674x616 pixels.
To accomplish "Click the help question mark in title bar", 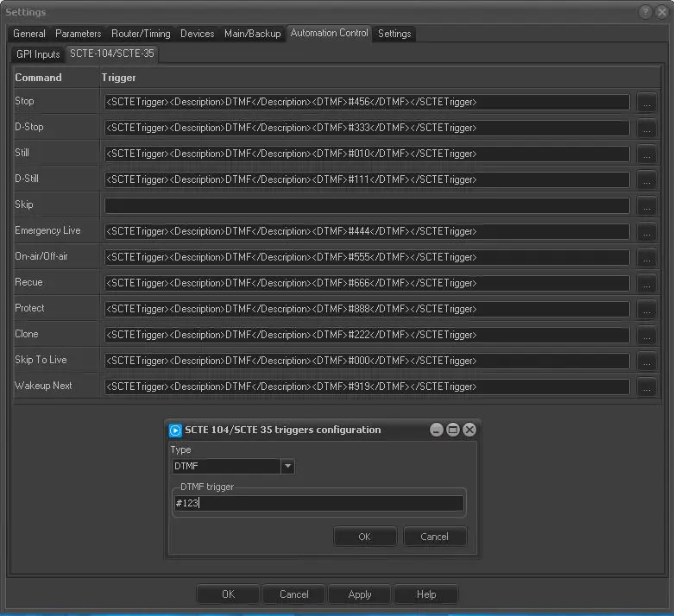I will (x=645, y=12).
